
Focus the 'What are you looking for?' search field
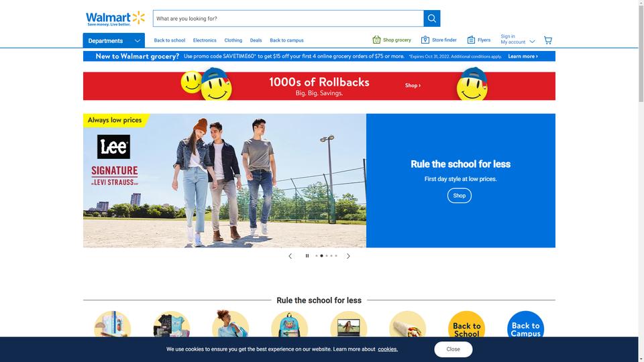(288, 19)
